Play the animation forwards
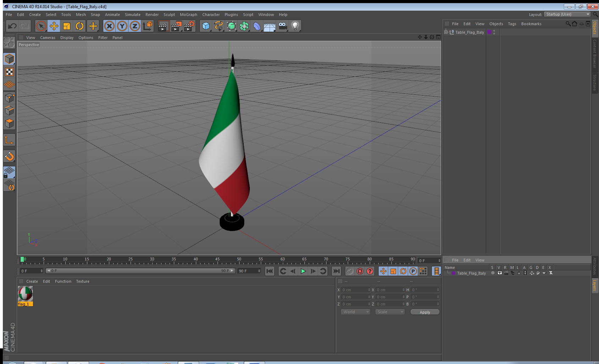Viewport: 599px width, 364px height. point(303,271)
